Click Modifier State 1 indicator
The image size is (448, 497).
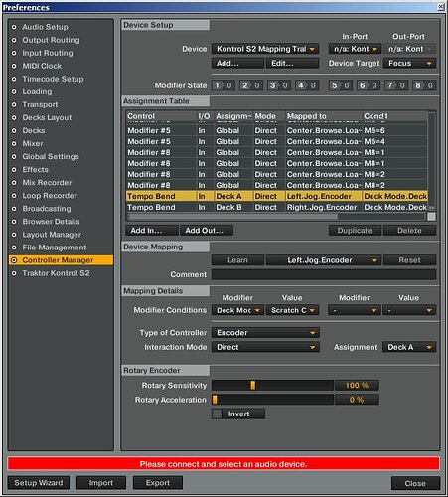point(224,85)
